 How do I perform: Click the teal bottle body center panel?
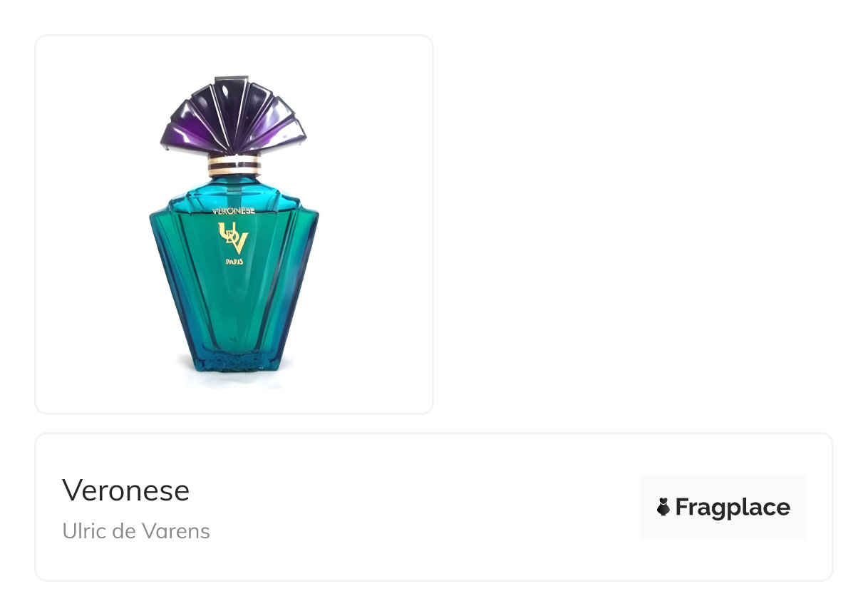(234, 299)
